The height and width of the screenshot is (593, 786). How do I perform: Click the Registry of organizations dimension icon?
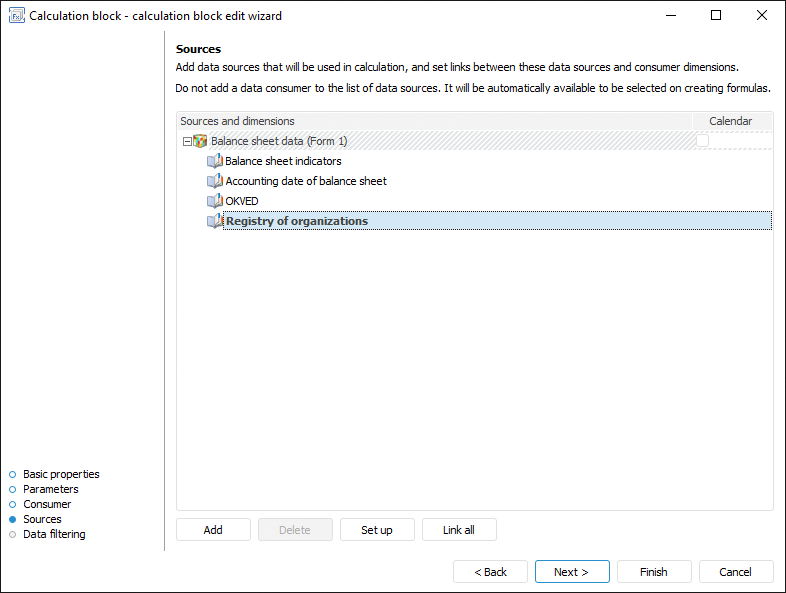click(x=214, y=221)
